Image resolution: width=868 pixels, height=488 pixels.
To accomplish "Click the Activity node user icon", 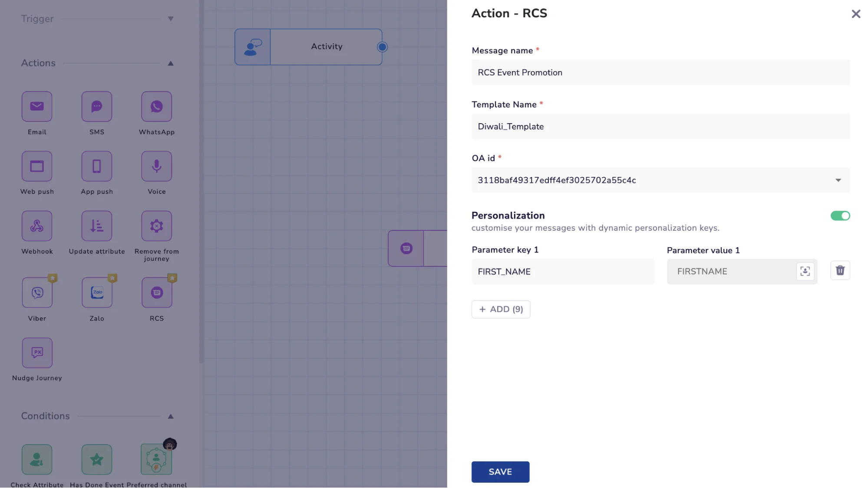I will tap(253, 47).
